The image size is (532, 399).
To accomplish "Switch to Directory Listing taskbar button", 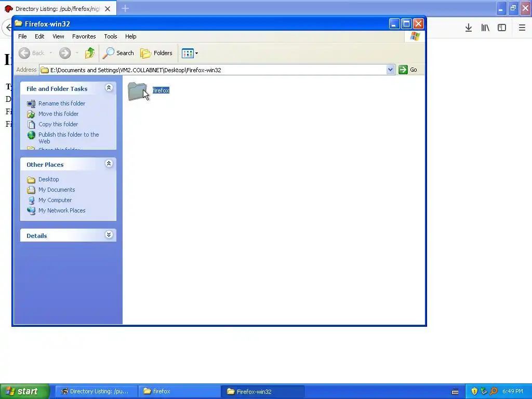I will (x=96, y=391).
